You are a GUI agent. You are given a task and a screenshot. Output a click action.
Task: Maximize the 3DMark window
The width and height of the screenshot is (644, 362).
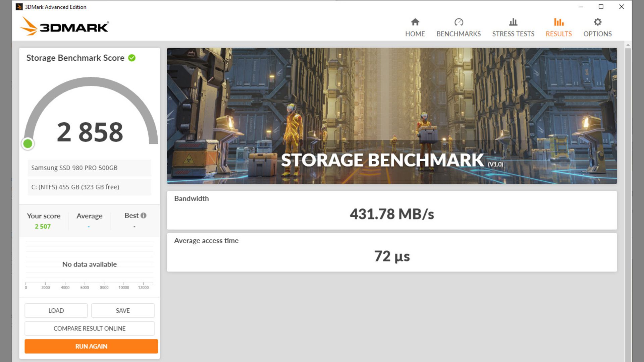click(x=601, y=7)
